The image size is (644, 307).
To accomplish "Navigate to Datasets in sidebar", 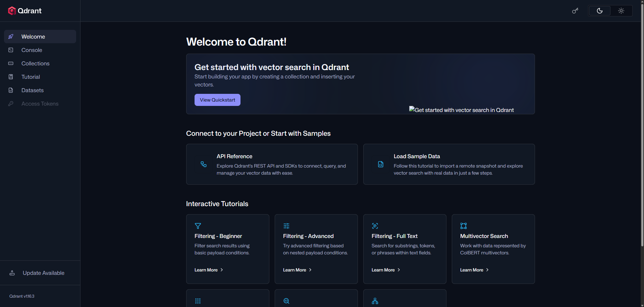I will click(40, 90).
